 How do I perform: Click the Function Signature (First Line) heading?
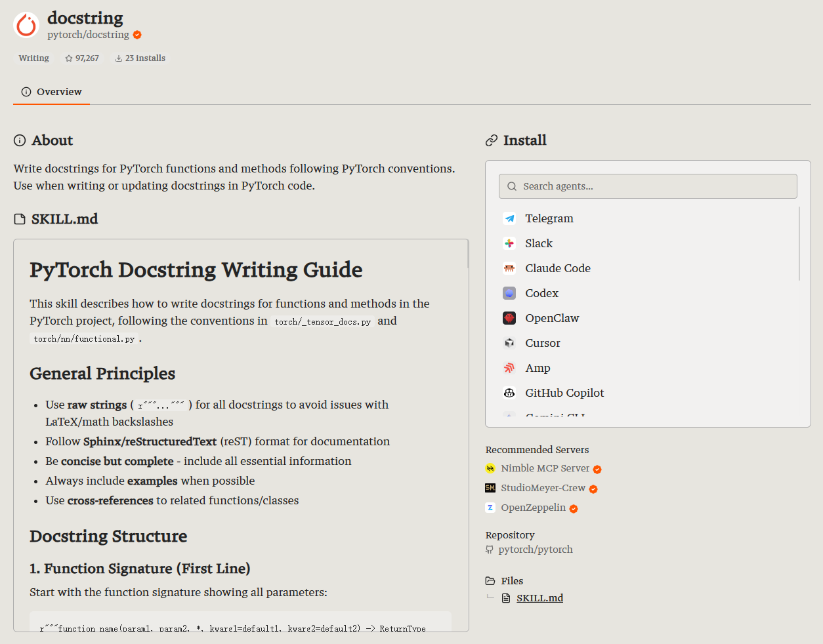(140, 569)
